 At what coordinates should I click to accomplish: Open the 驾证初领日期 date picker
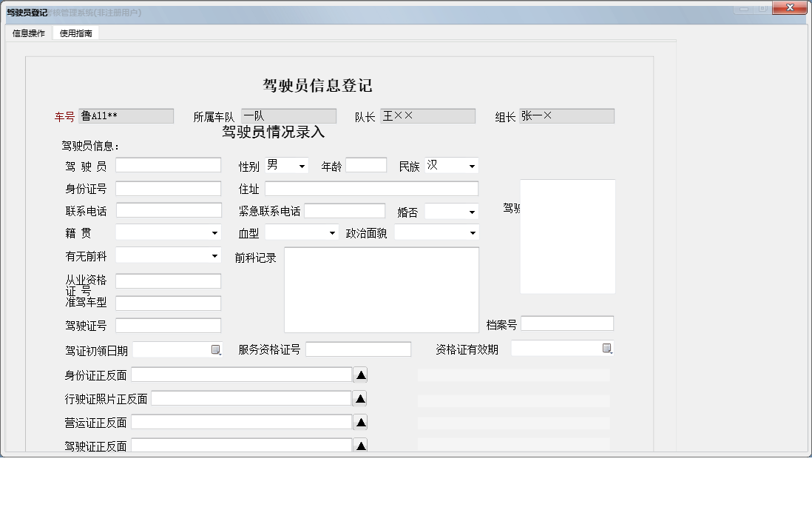[x=217, y=349]
